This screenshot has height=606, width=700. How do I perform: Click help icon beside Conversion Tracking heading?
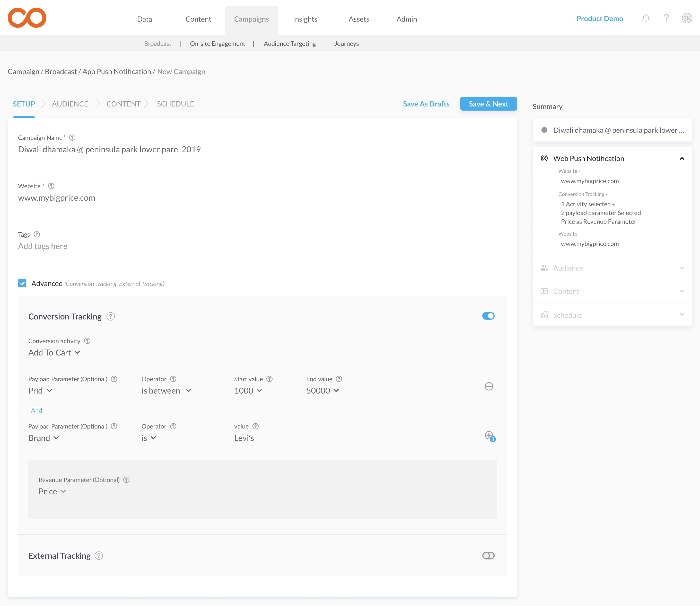pos(111,317)
